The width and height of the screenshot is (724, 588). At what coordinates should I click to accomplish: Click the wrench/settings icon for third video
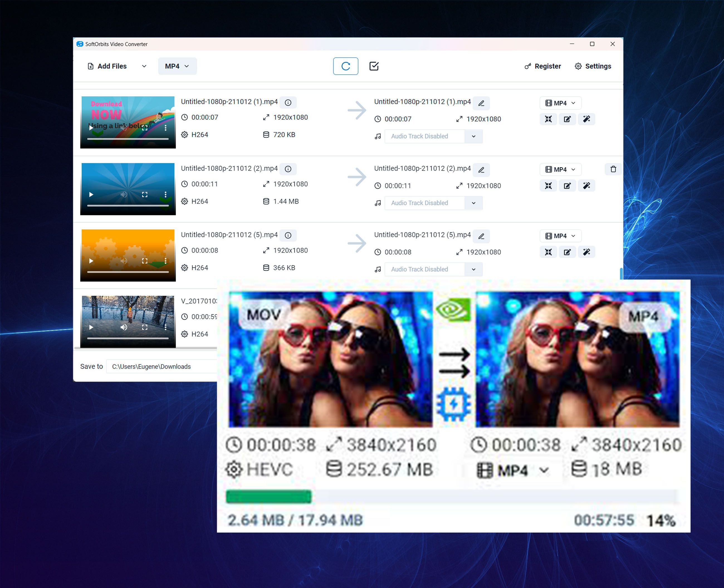coord(587,251)
